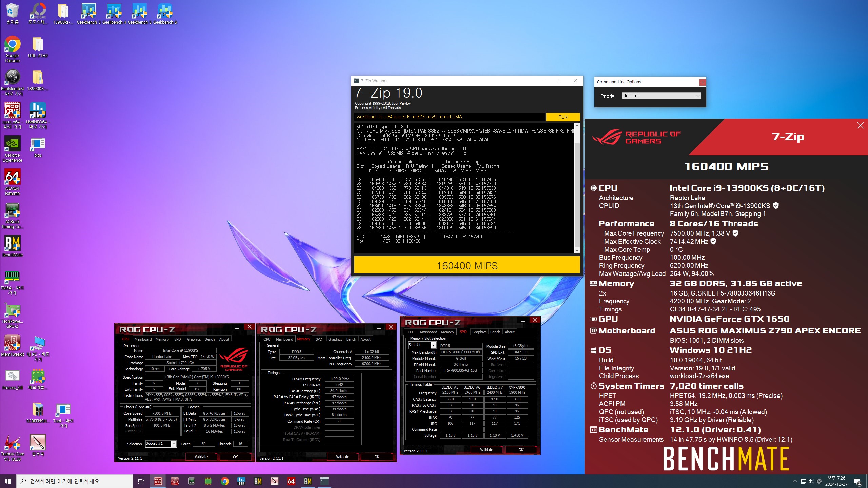Show hidden system tray icons
This screenshot has height=488, width=868.
[x=795, y=481]
